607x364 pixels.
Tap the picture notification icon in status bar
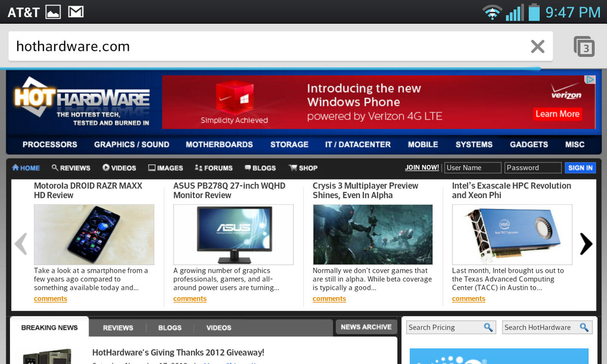(53, 12)
